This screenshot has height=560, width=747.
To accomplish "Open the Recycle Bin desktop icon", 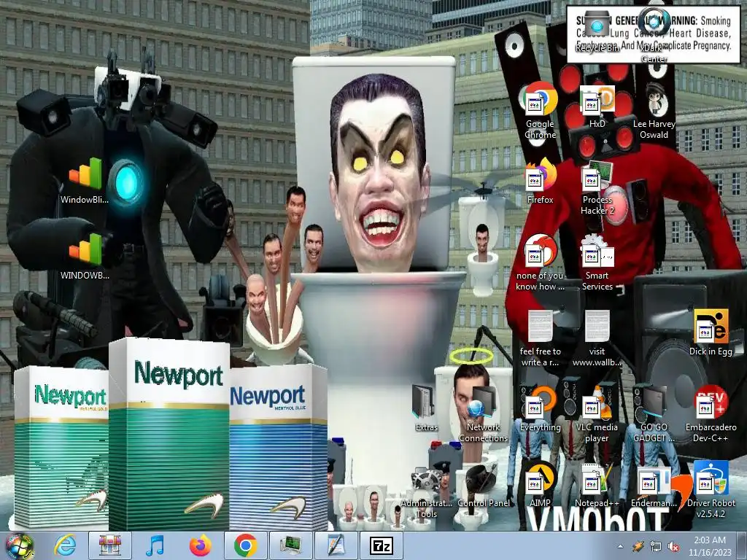I will click(597, 31).
